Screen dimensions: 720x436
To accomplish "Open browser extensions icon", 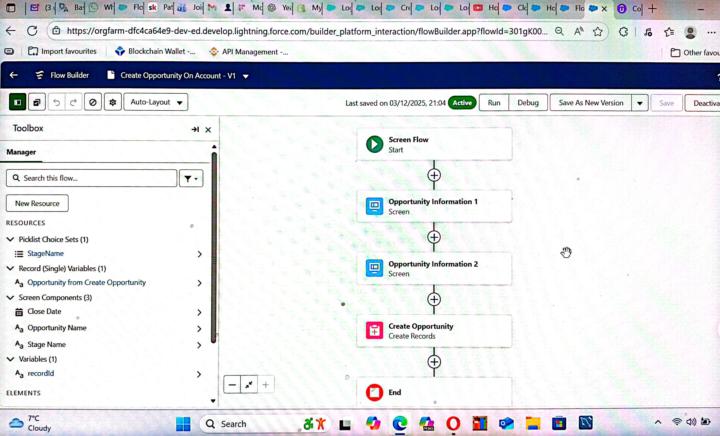I will 623,32.
